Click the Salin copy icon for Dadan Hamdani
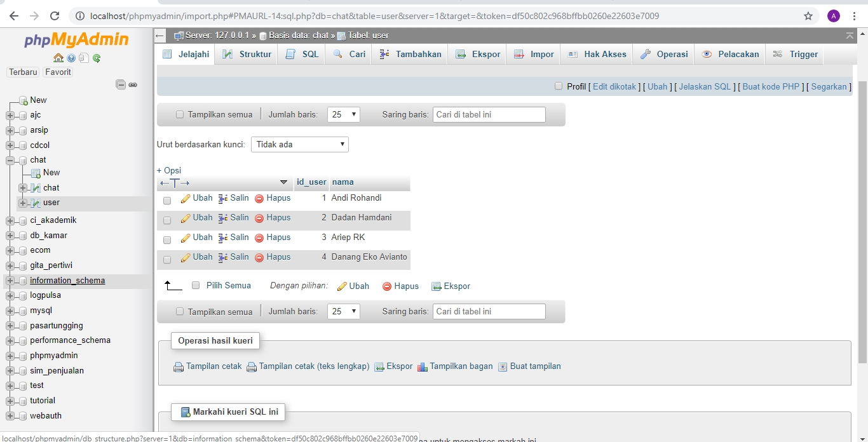Viewport: 868px width, 442px height. (223, 218)
